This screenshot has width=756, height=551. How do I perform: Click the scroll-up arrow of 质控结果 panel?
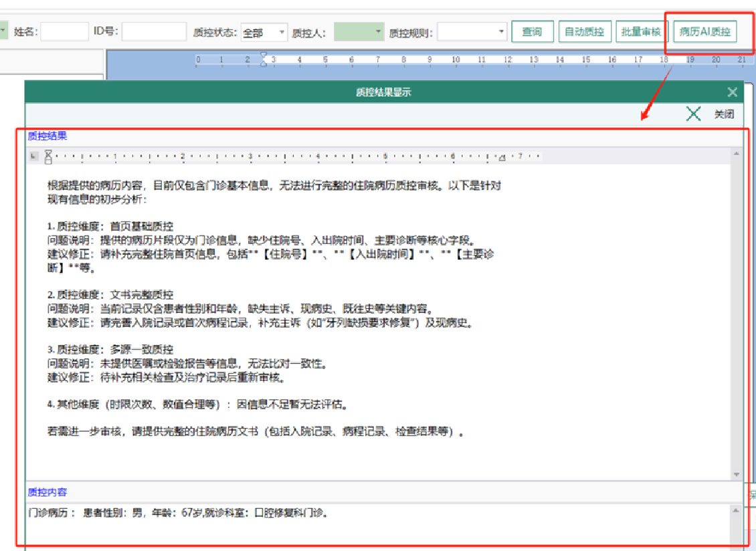pyautogui.click(x=737, y=154)
